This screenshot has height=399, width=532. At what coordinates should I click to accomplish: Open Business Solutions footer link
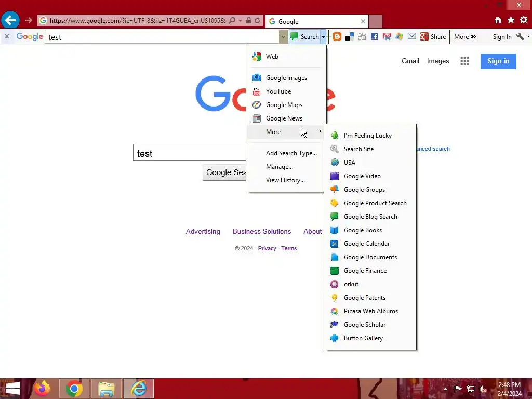tap(262, 231)
